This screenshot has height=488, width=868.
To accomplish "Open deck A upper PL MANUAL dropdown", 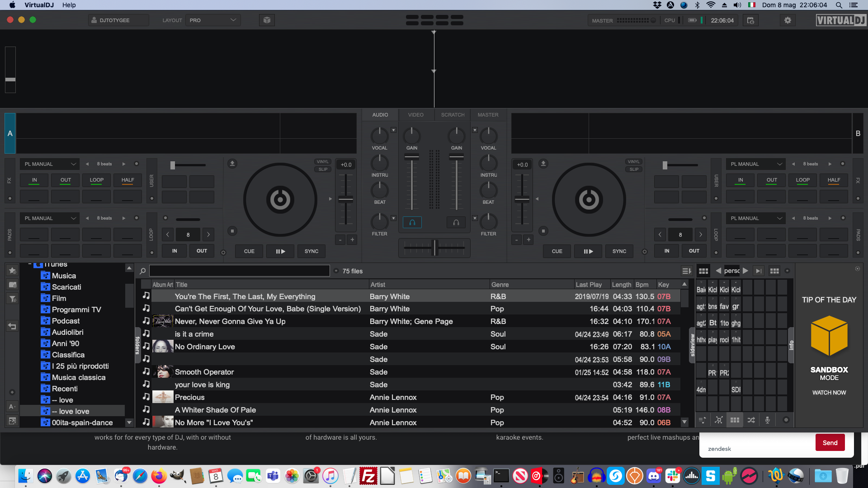I will [50, 164].
